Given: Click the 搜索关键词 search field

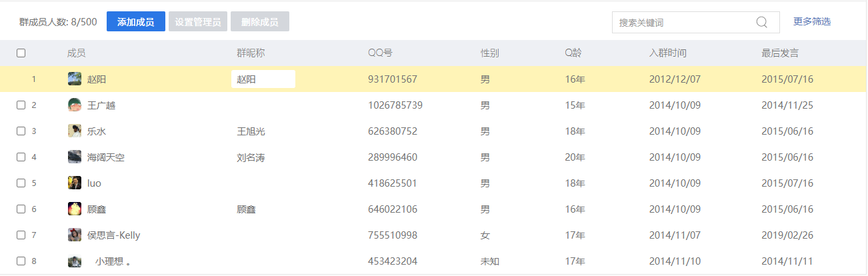Looking at the screenshot, I should [x=683, y=22].
